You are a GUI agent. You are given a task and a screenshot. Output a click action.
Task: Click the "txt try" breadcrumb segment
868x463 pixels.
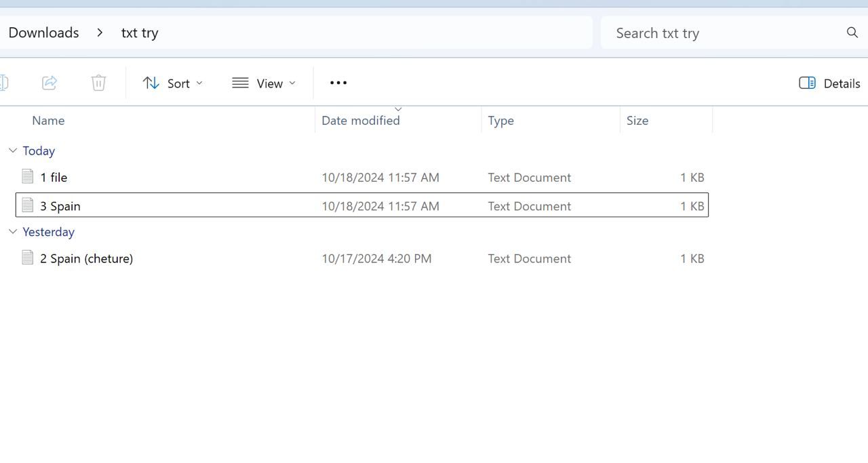[x=140, y=33]
